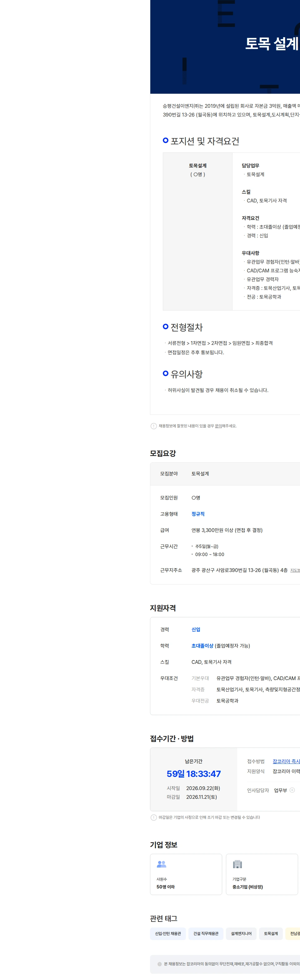Select the 설계엔지니어 related tag
The height and width of the screenshot is (980, 300).
tap(241, 933)
